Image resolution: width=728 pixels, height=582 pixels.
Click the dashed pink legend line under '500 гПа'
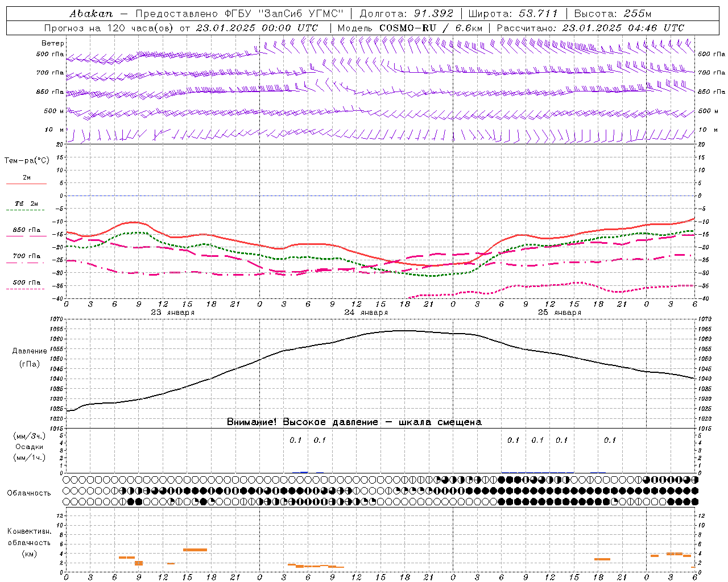point(25,289)
